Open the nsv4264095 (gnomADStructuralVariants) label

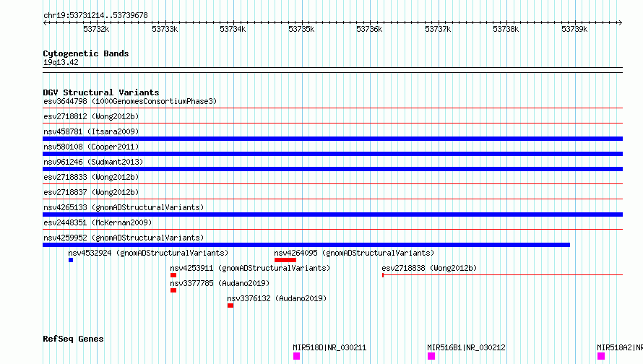(x=354, y=253)
